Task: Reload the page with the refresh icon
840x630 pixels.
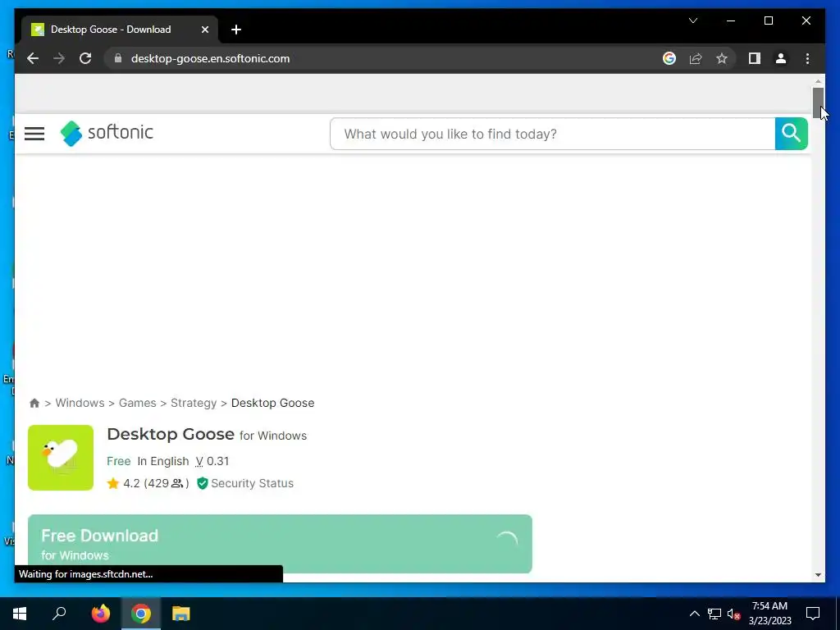Action: point(85,58)
